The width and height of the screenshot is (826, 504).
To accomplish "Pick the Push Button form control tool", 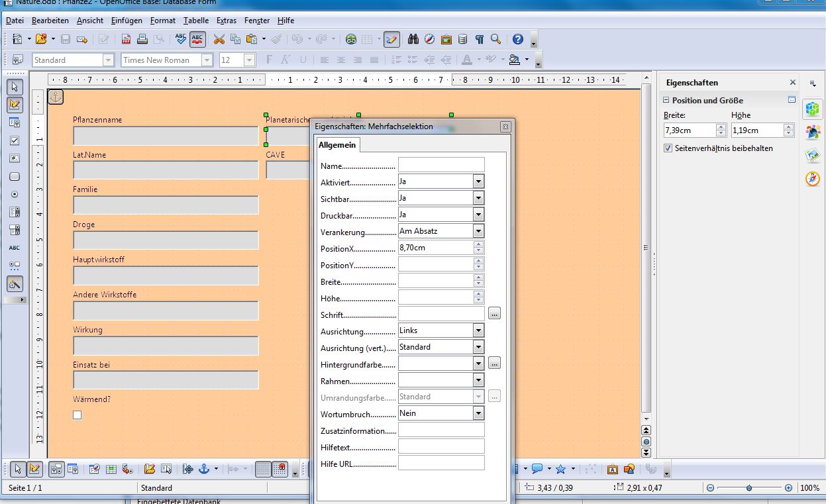I will pyautogui.click(x=15, y=177).
